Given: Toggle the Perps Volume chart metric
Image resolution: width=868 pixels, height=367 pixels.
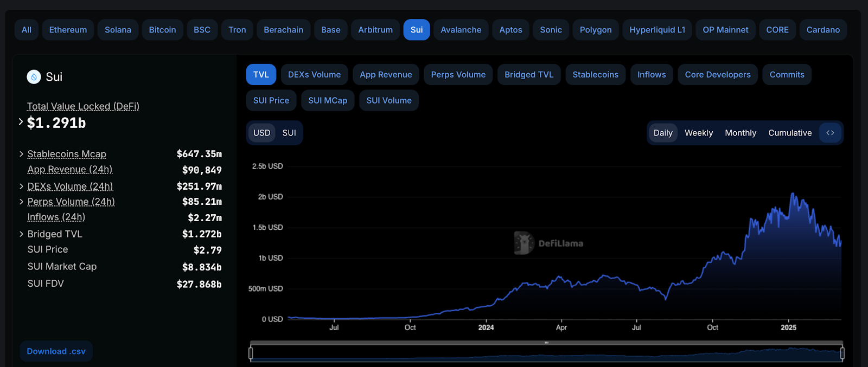Looking at the screenshot, I should (x=458, y=75).
